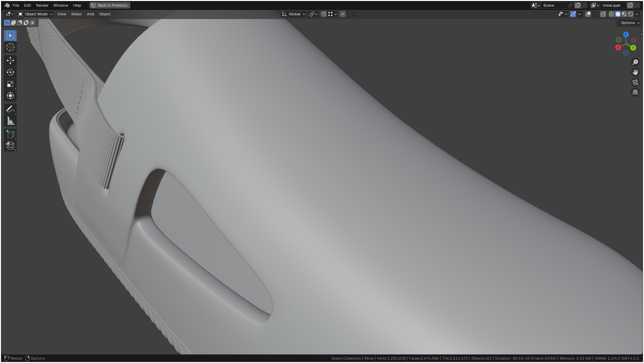Set selection mode to Extend
The image size is (644, 363).
pyautogui.click(x=13, y=23)
